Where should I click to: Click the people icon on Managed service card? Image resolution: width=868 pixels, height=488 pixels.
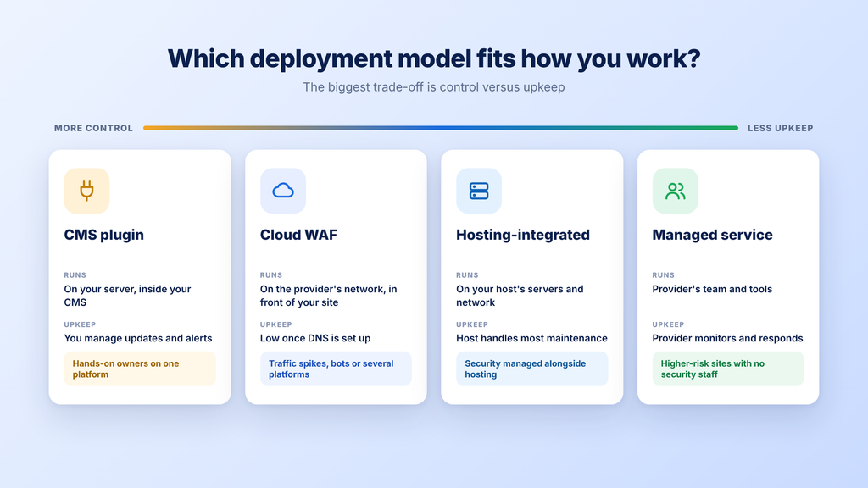(x=676, y=191)
